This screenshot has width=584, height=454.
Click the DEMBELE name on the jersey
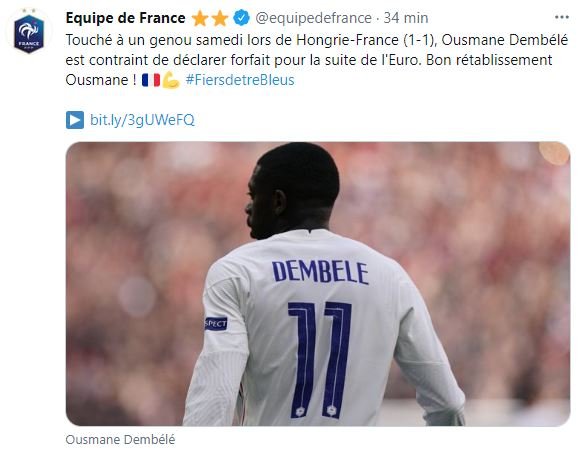click(320, 272)
